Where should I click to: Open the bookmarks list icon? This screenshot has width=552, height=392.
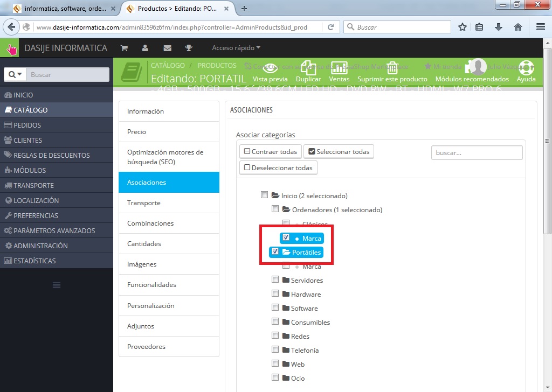point(479,27)
